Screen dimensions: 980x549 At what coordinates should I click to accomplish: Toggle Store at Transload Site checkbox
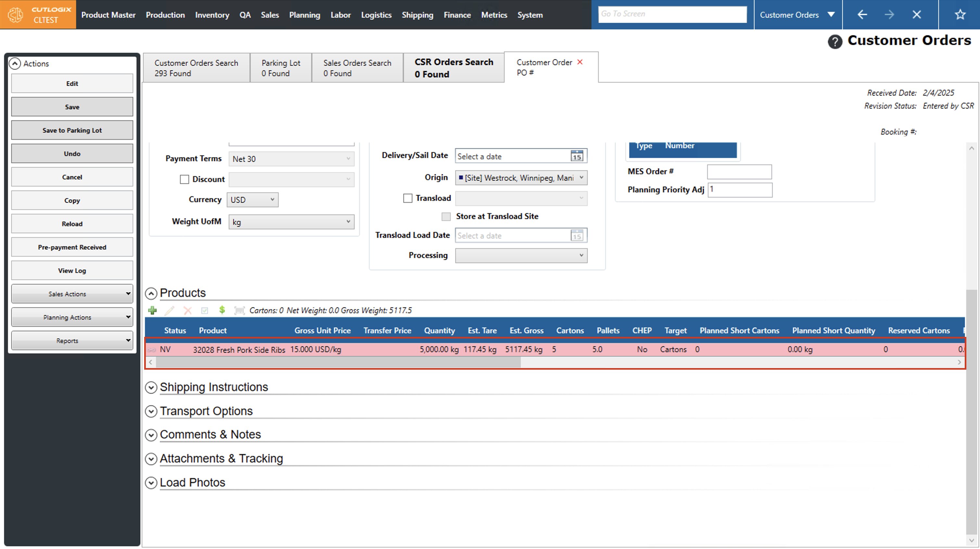pyautogui.click(x=446, y=217)
